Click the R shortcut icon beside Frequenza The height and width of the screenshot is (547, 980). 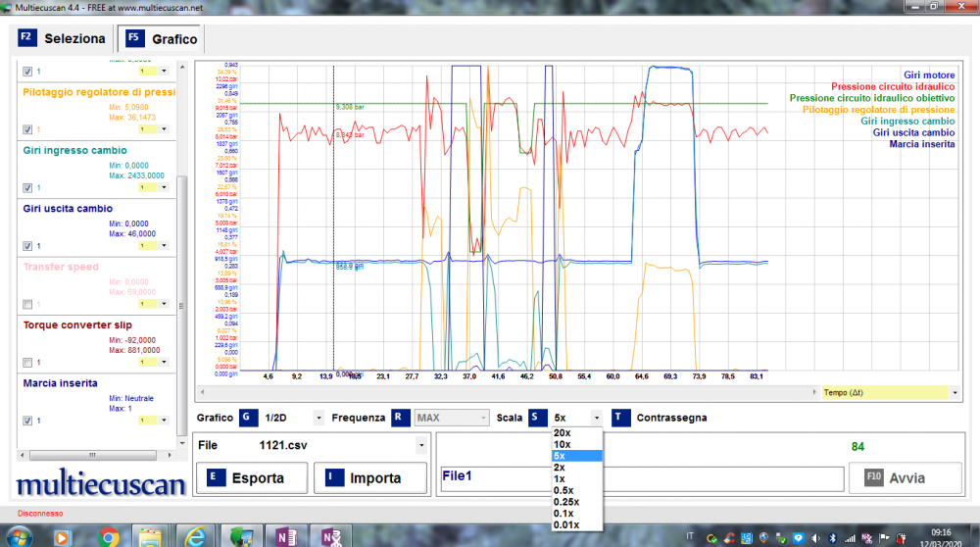(400, 418)
